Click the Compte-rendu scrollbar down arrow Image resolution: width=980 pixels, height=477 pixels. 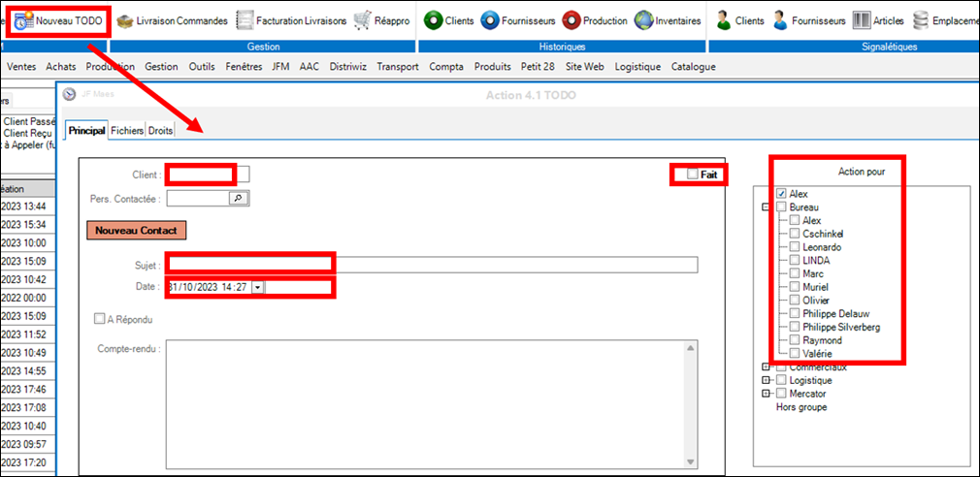[691, 461]
